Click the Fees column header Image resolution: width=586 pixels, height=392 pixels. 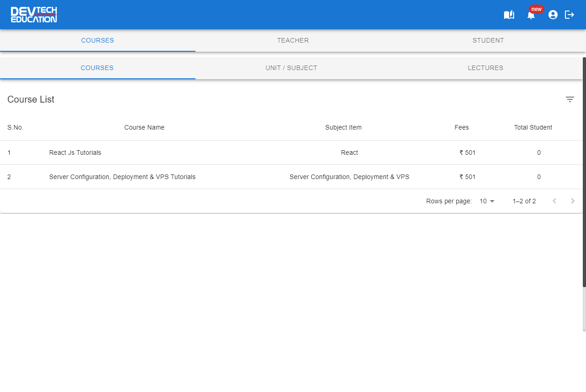click(461, 127)
